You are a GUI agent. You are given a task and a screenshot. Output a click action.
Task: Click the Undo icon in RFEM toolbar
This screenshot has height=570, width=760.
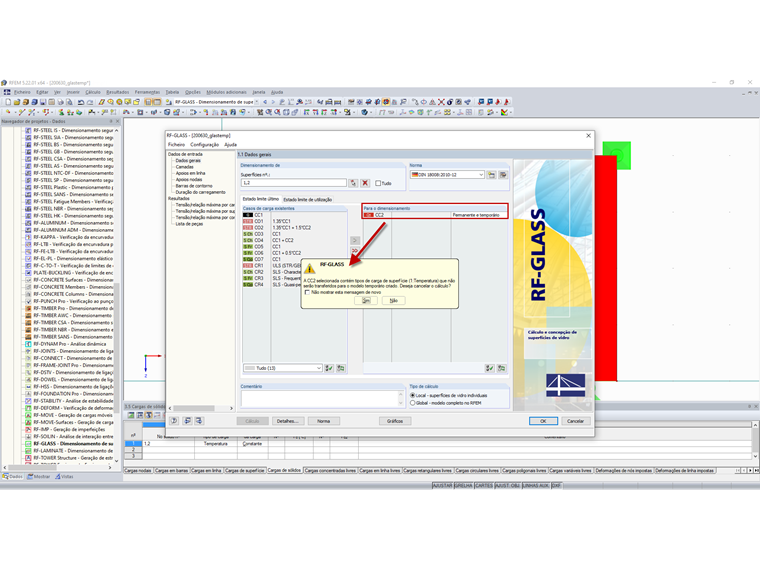[80, 102]
